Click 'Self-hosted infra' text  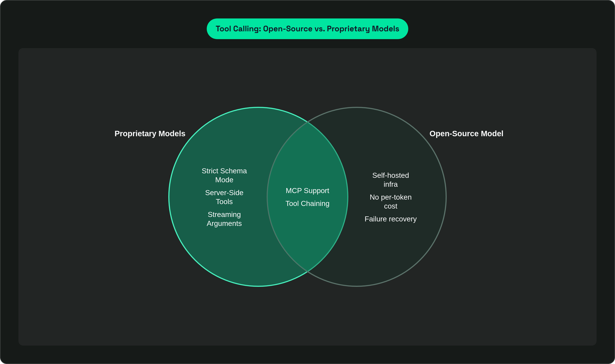390,179
